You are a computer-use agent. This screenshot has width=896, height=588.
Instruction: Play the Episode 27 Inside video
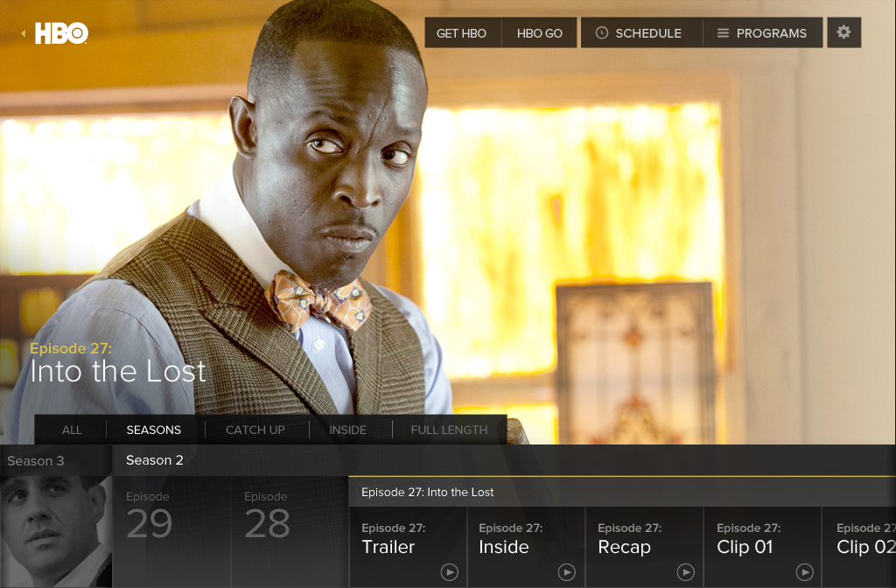click(566, 572)
